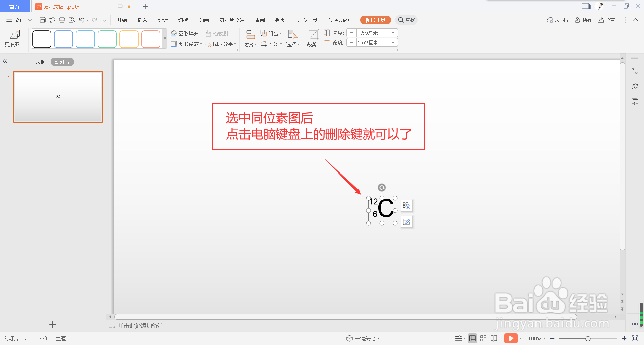Collapse the ribbon with the up chevron

635,20
